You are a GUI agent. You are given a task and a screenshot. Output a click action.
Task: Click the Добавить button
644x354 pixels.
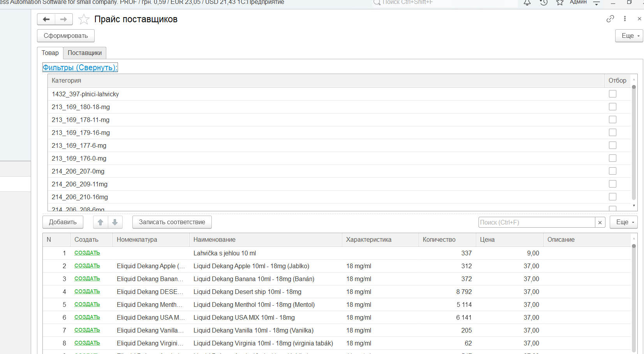[x=63, y=222]
